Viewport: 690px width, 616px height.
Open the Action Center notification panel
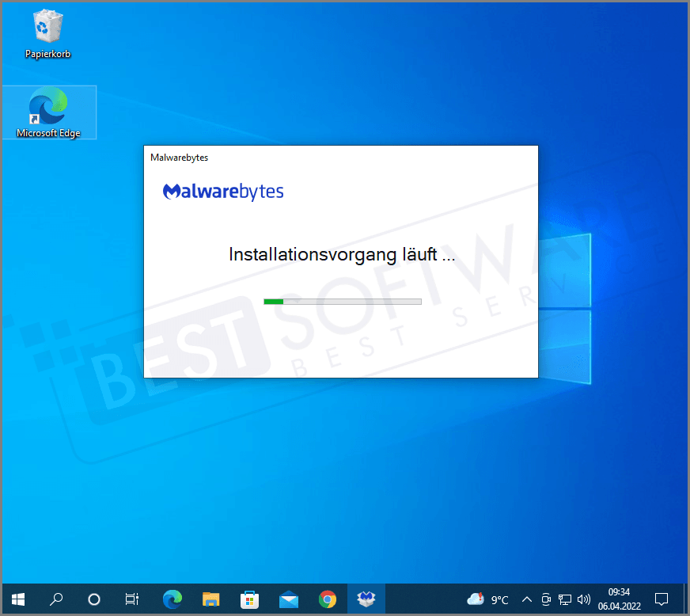point(662,599)
